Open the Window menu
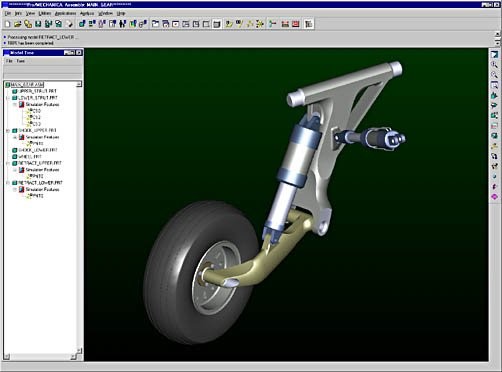The height and width of the screenshot is (372, 502). (x=105, y=13)
